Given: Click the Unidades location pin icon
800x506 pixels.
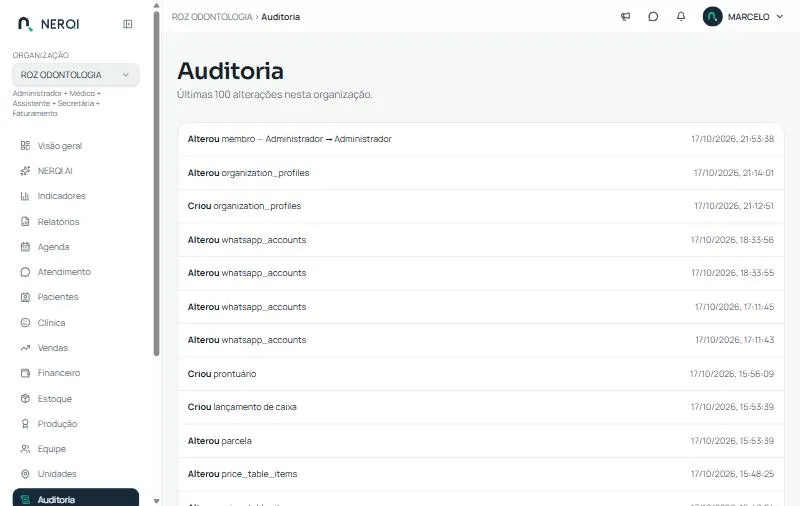Looking at the screenshot, I should click(x=25, y=474).
